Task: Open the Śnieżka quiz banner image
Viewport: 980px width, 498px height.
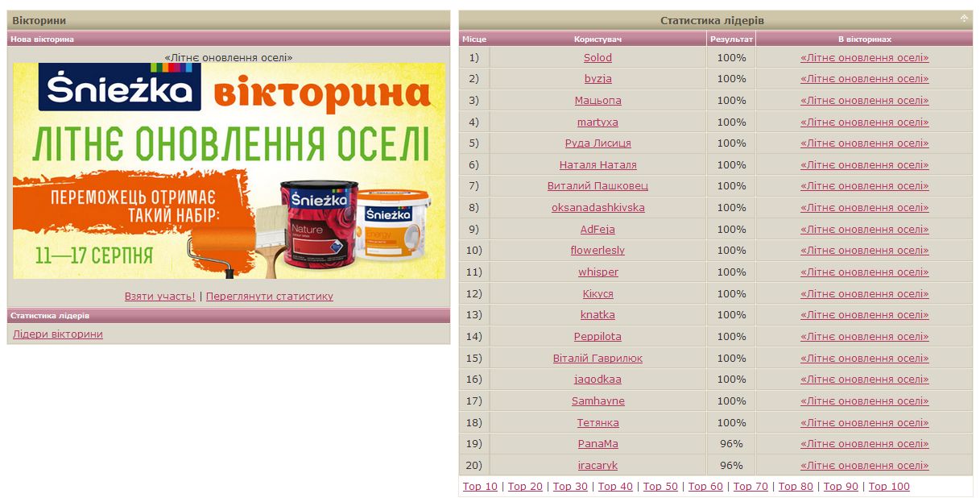Action: pos(229,171)
